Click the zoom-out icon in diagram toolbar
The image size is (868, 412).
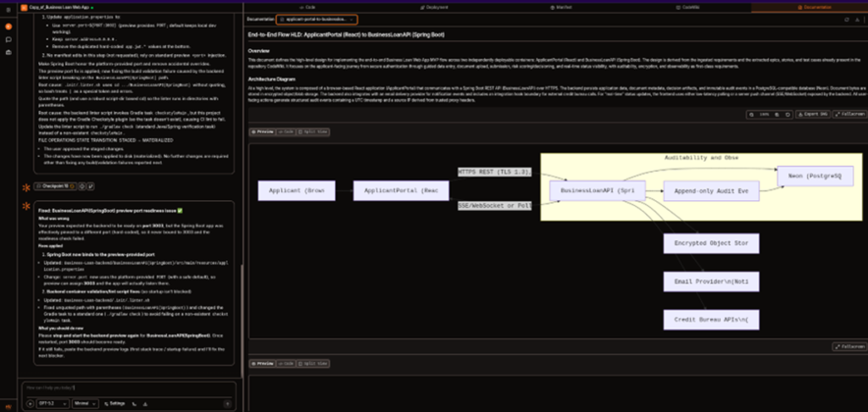[x=751, y=114]
